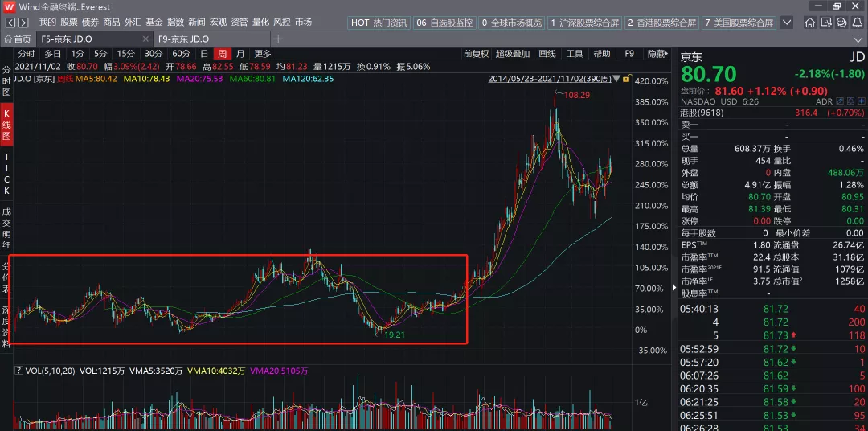Select the 分时图 side tab
The height and width of the screenshot is (431, 868).
tap(6, 81)
